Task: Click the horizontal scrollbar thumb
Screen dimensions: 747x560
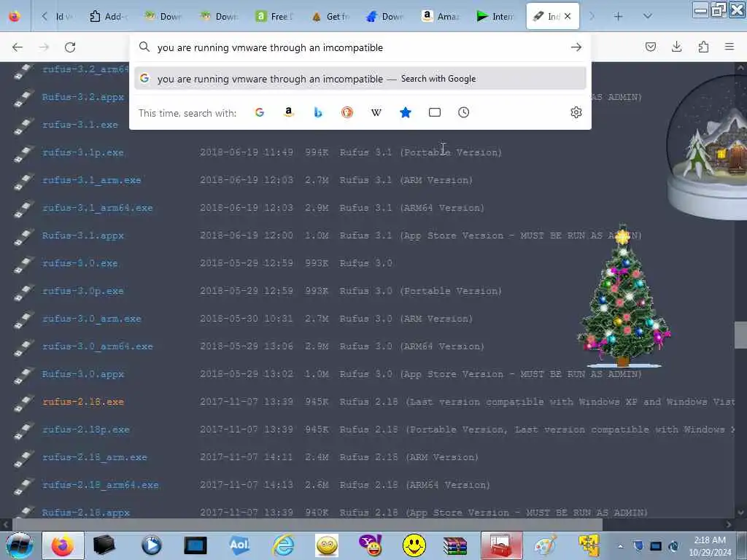Action: click(x=307, y=524)
